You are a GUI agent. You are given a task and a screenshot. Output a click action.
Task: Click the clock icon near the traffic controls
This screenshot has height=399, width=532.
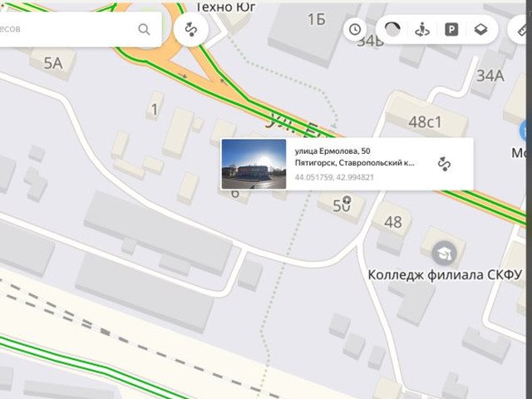(x=355, y=30)
